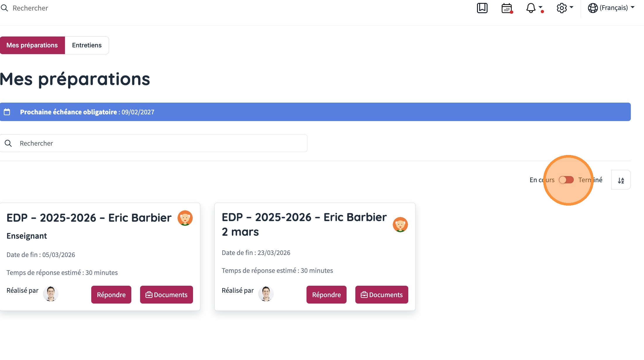Screen dimensions: 644x360
Task: Click the orange avatar on Enseignant card
Action: (x=185, y=218)
